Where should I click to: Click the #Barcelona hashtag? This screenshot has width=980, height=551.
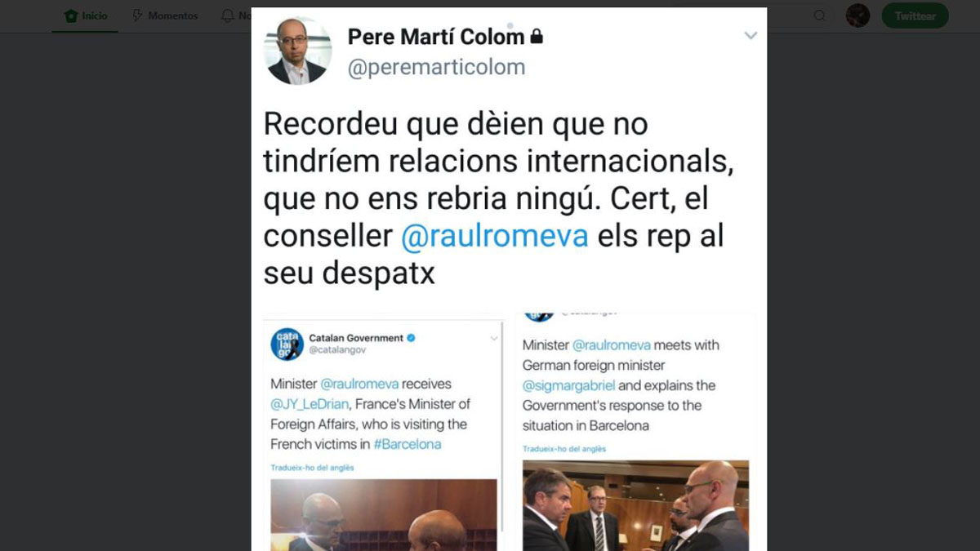tap(408, 445)
